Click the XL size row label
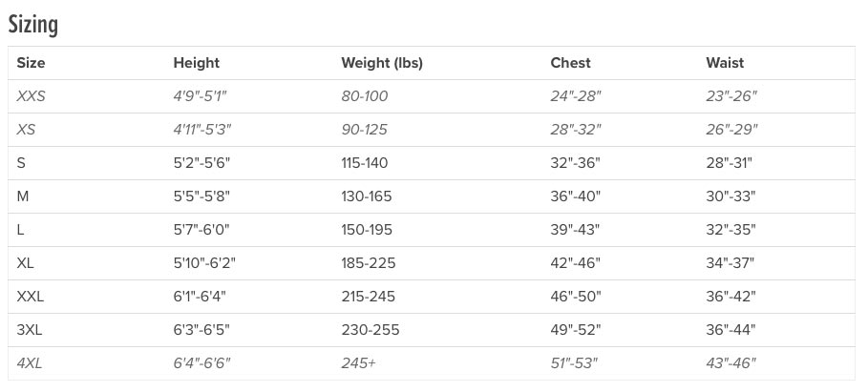 click(x=25, y=263)
